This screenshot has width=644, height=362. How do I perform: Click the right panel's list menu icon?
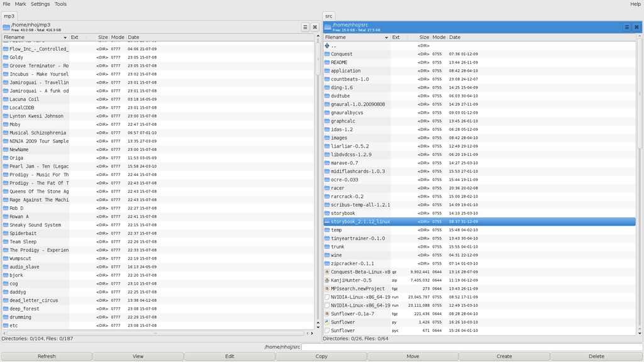(x=626, y=27)
